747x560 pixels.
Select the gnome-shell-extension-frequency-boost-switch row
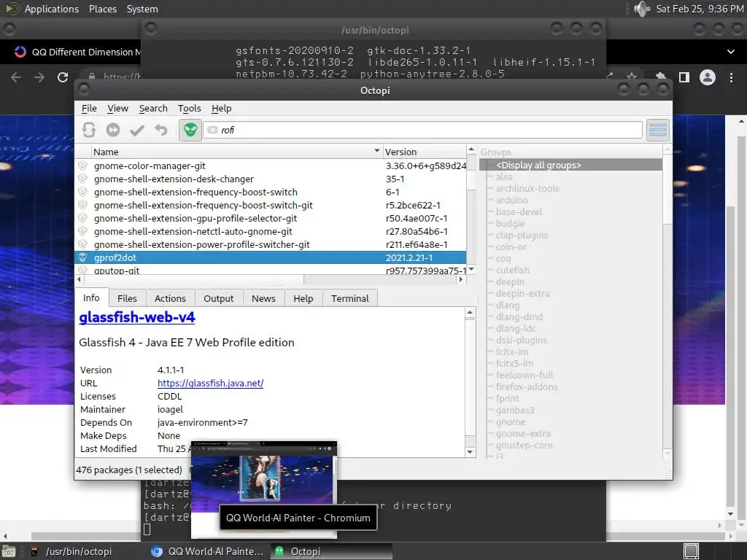point(271,192)
